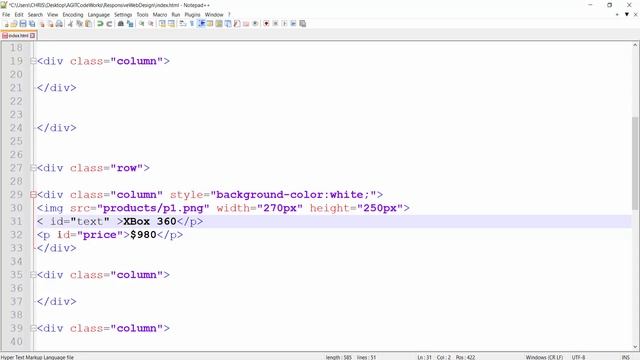Save recorded macro icon
640x360 pixels.
(302, 24)
